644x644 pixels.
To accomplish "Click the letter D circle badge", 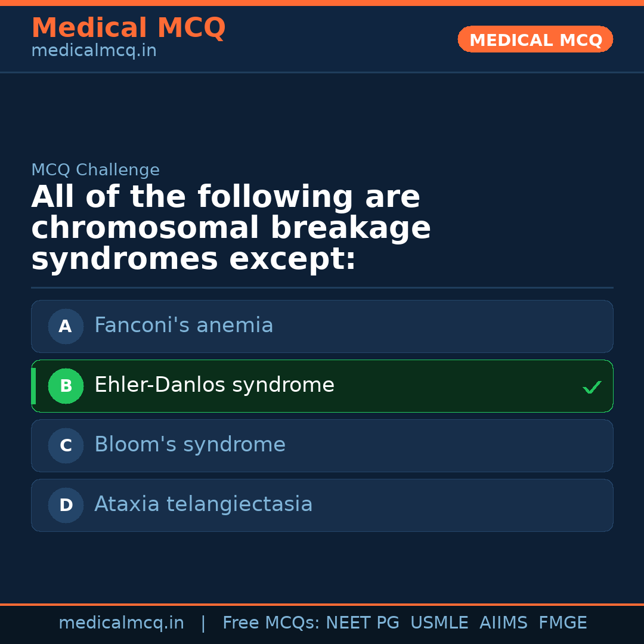I will click(66, 505).
